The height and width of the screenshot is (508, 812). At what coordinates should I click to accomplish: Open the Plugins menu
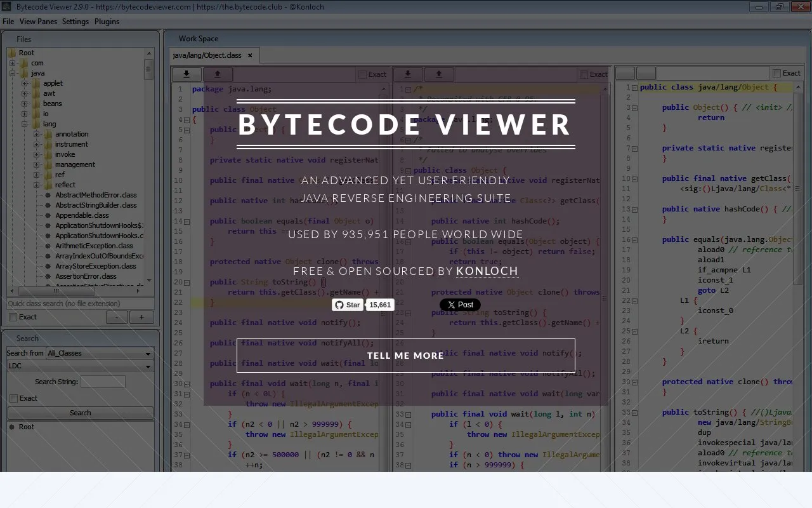(x=107, y=22)
